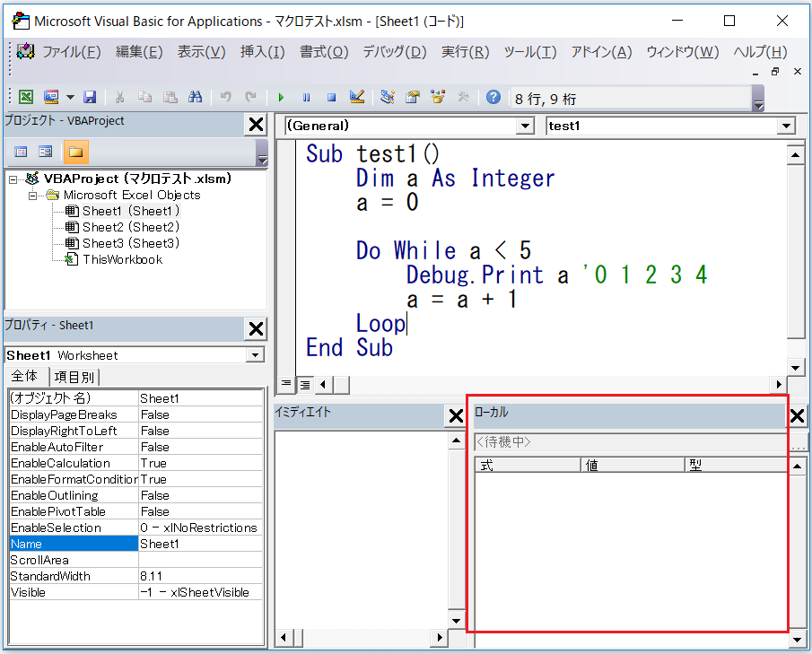Click the View Microsoft Excel toolbar icon
The height and width of the screenshot is (654, 812).
tap(27, 97)
